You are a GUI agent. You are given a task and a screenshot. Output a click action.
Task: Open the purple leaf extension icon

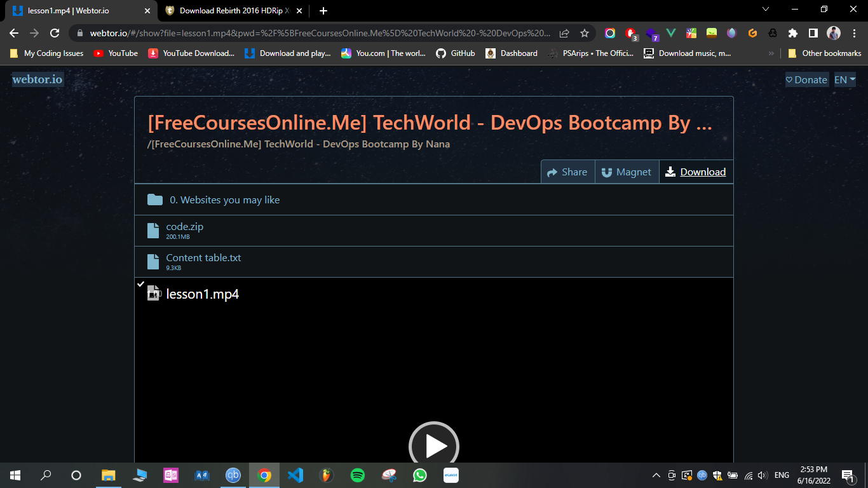[x=732, y=33]
